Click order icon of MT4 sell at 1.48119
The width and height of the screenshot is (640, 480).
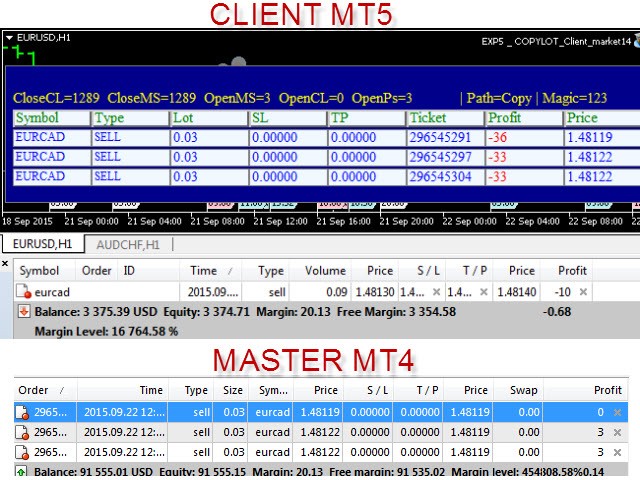(22, 412)
